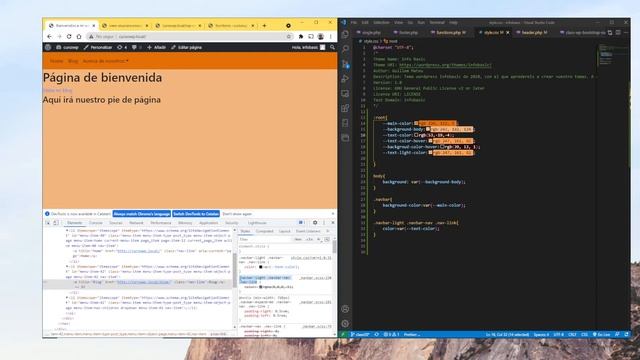Click the Blog navigation link
Viewport: 640px width, 360px height.
(73, 61)
